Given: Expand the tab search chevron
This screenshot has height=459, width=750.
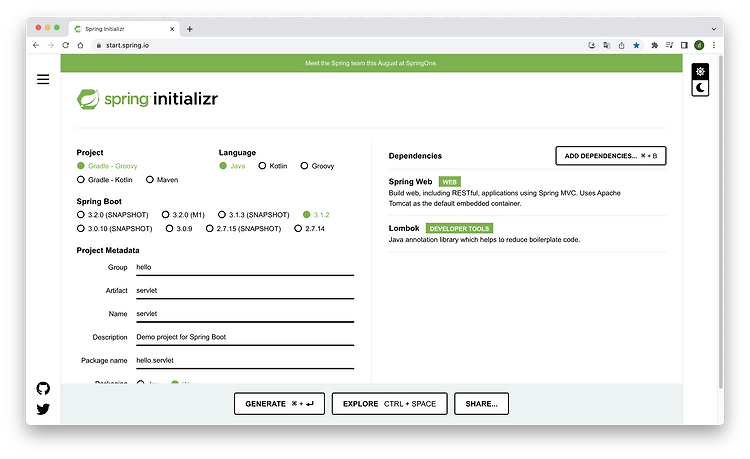Looking at the screenshot, I should (714, 29).
